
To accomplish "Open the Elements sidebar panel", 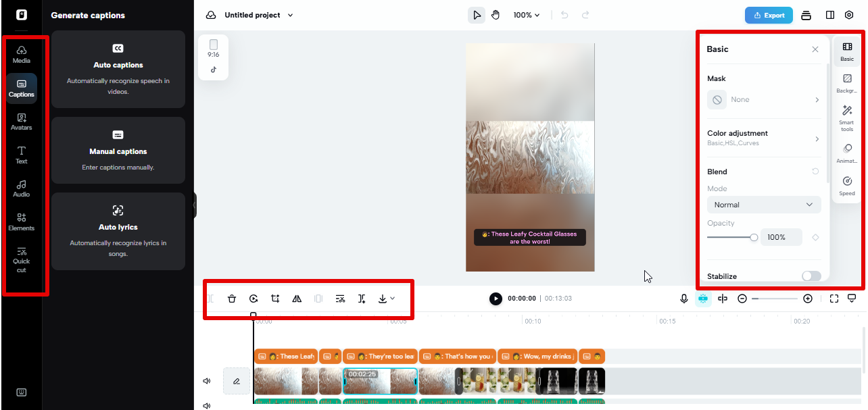I will 22,222.
